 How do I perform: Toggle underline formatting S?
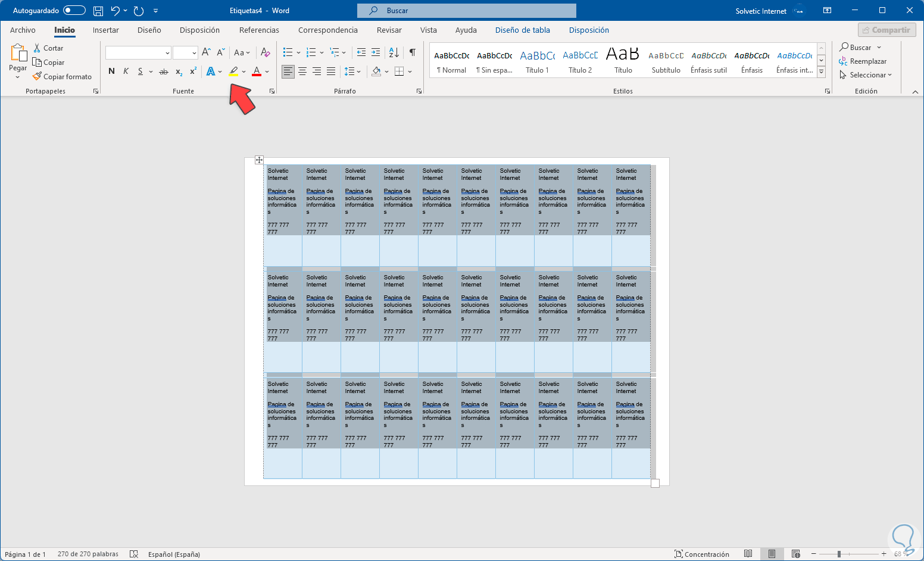point(141,71)
